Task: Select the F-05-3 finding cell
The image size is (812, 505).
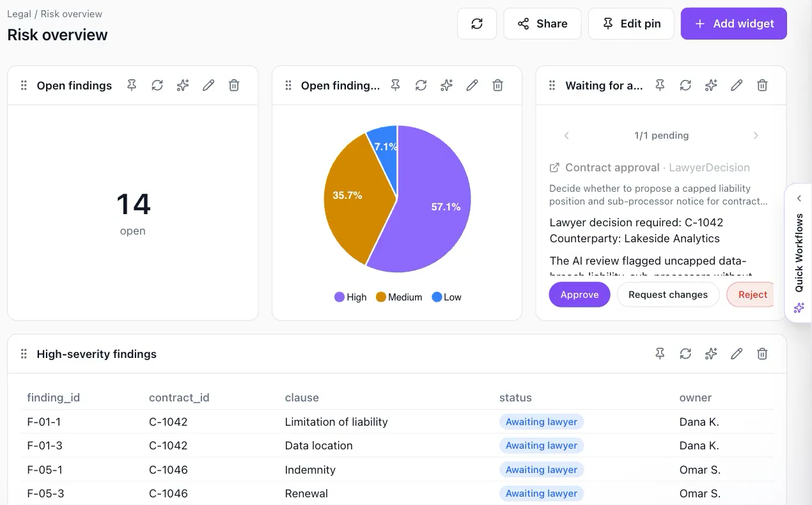Action: 45,493
